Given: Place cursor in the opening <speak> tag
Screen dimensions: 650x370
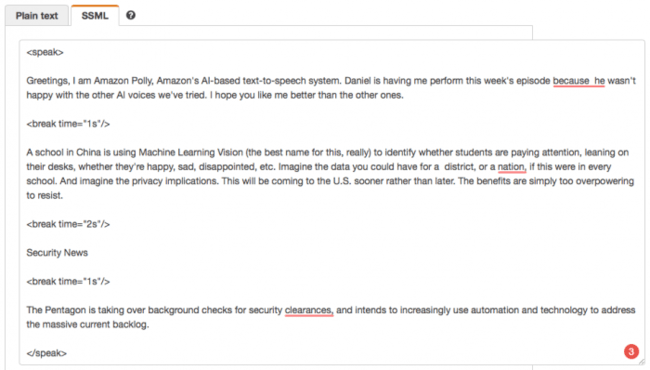Looking at the screenshot, I should [x=45, y=52].
